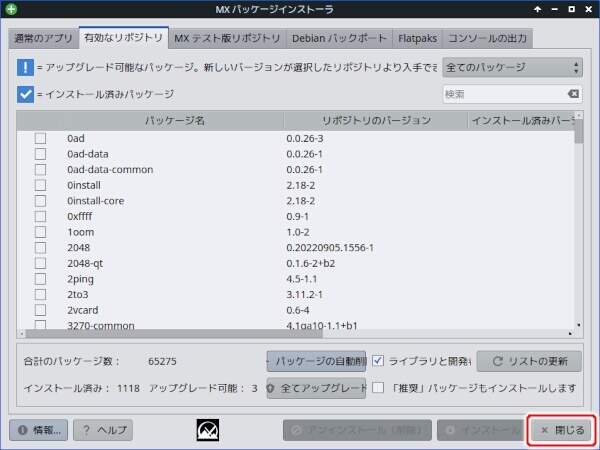Click the 1oom package name
Viewport: 600px width, 450px height.
pyautogui.click(x=80, y=232)
